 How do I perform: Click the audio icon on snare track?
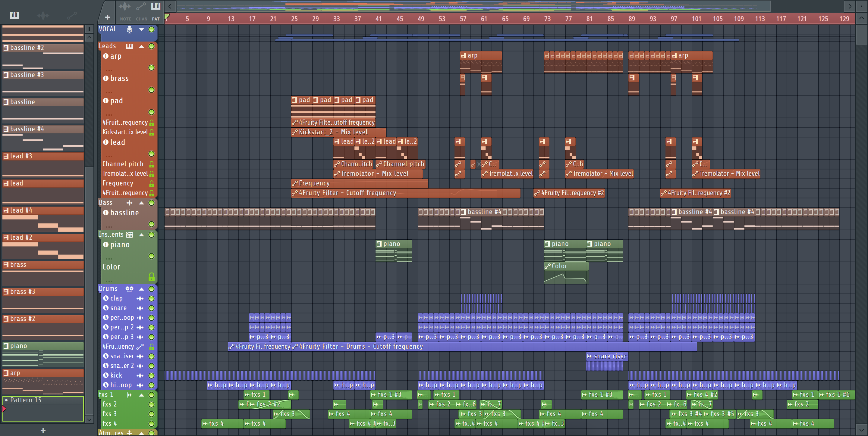pos(140,308)
